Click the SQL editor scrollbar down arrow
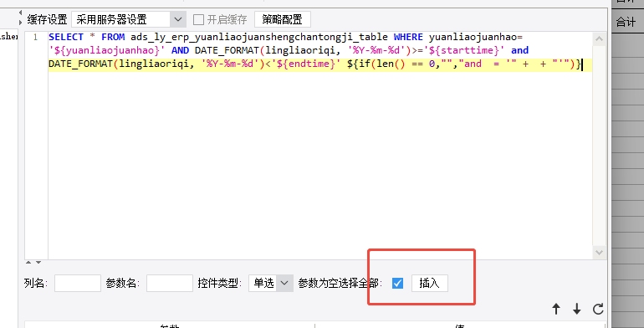 click(599, 252)
